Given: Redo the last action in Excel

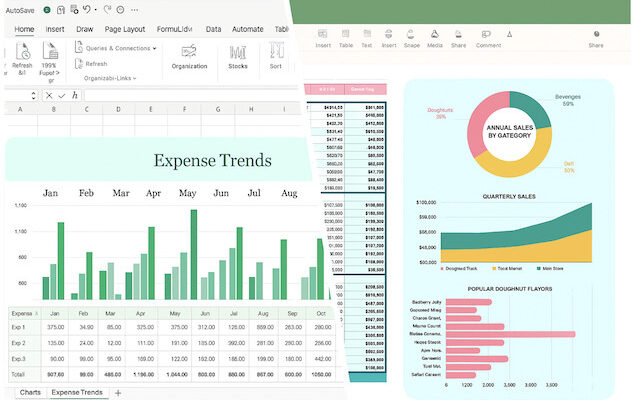Looking at the screenshot, I should (107, 10).
